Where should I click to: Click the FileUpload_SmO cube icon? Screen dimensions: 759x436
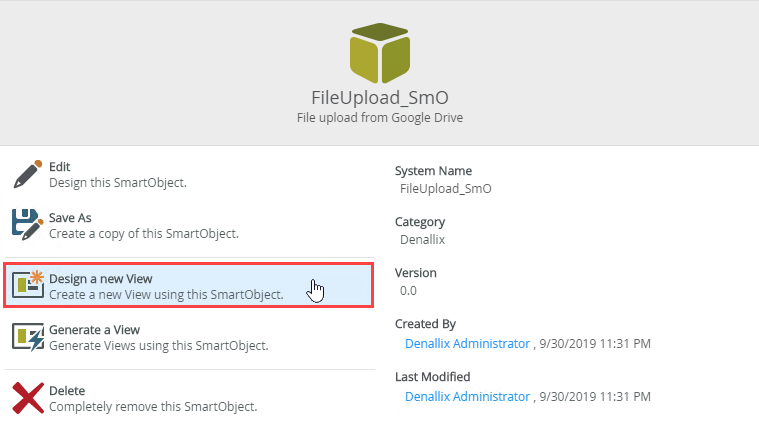[380, 53]
